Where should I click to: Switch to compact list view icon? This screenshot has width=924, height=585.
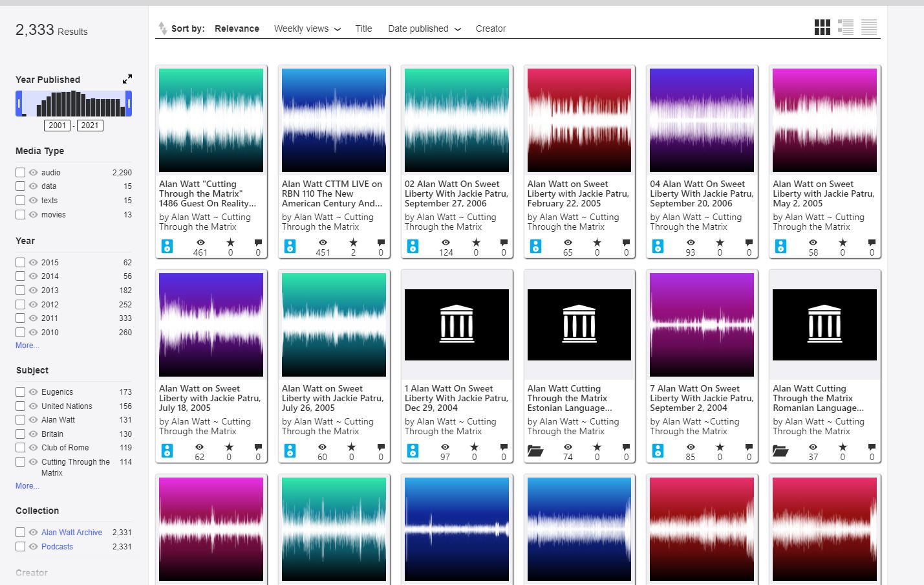tap(869, 27)
